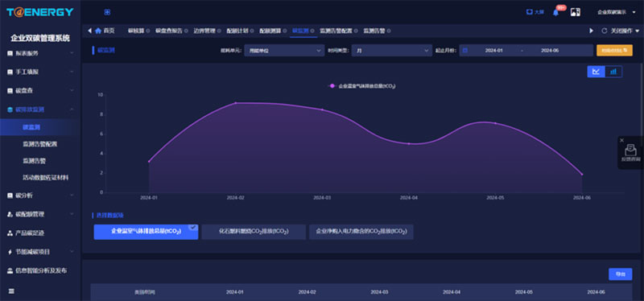Click the 产品碳足迹 sidebar icon
This screenshot has width=644, height=301.
pyautogui.click(x=10, y=233)
